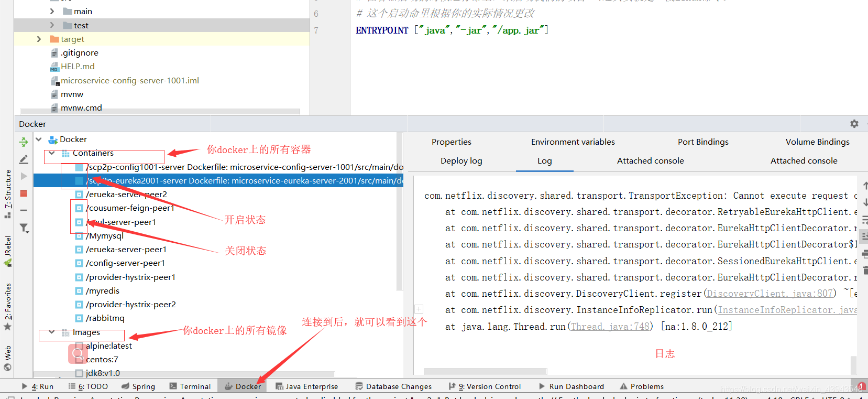Open the Thread.java:748 link
The height and width of the screenshot is (399, 868).
(x=610, y=327)
